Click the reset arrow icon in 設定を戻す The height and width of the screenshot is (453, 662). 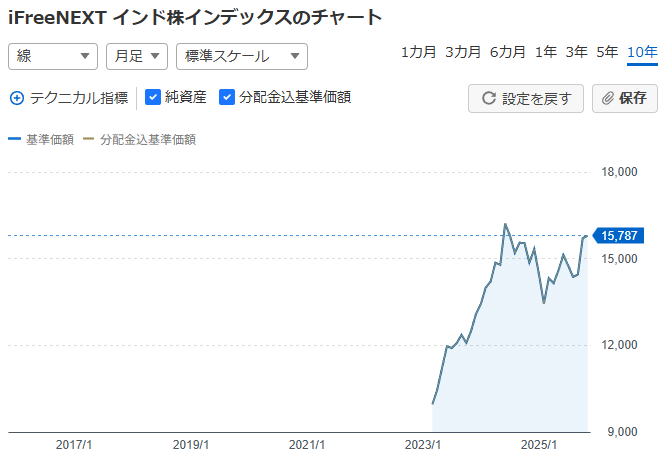[x=489, y=98]
